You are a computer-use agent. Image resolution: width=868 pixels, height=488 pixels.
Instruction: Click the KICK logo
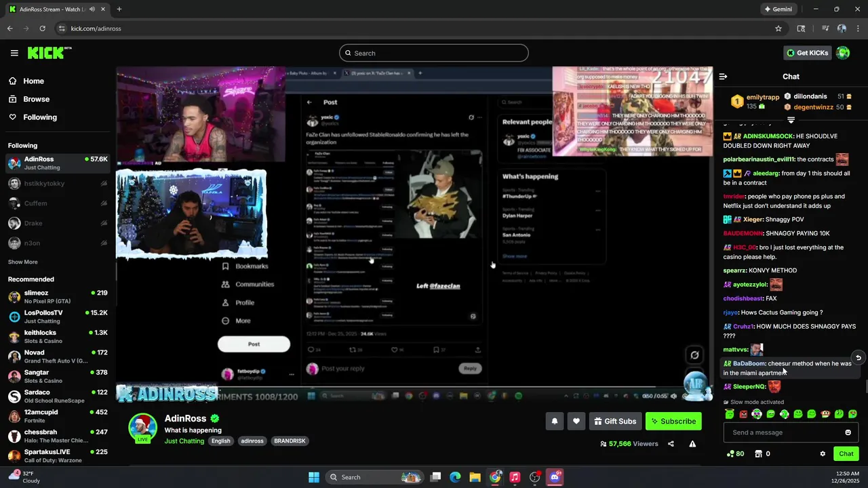pyautogui.click(x=49, y=53)
